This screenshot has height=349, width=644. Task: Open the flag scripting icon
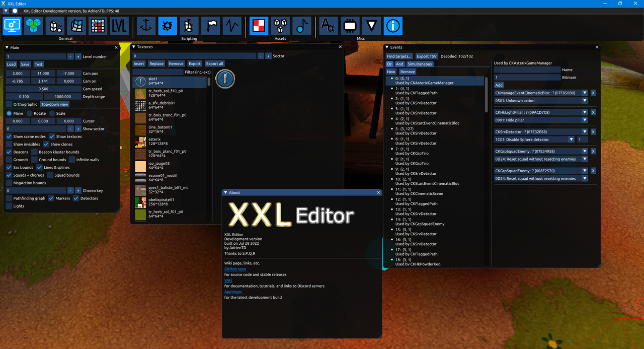pos(210,26)
